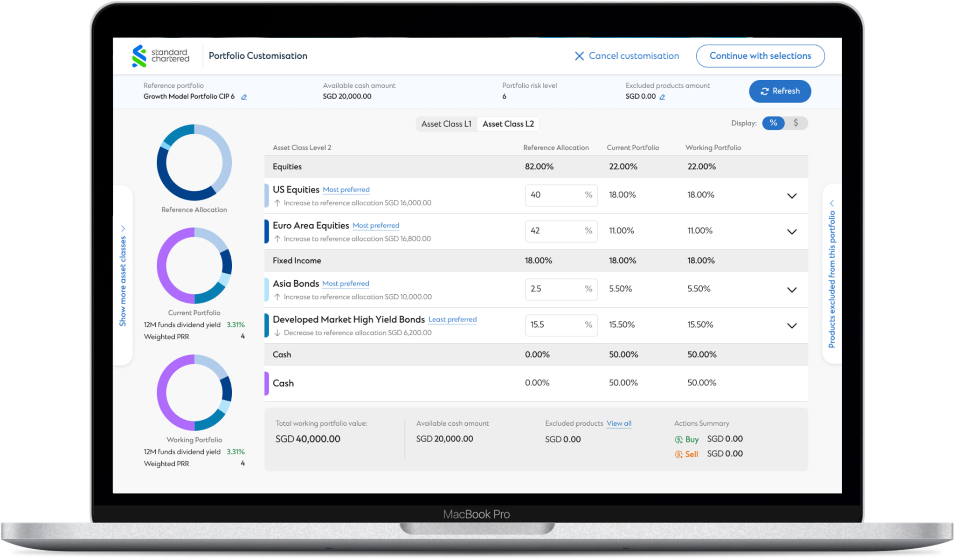Click the Working Portfolio donut chart
955x560 pixels.
point(194,393)
